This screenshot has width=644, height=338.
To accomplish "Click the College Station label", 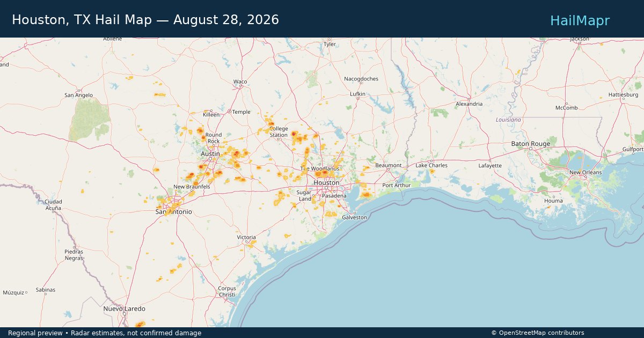I will click(x=279, y=131).
